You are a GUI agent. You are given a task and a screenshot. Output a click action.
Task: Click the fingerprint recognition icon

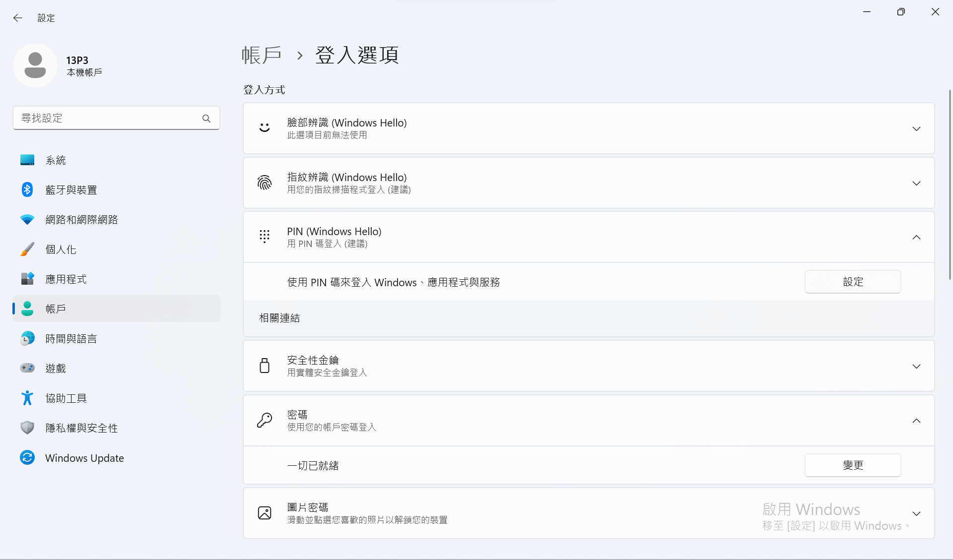point(265,183)
